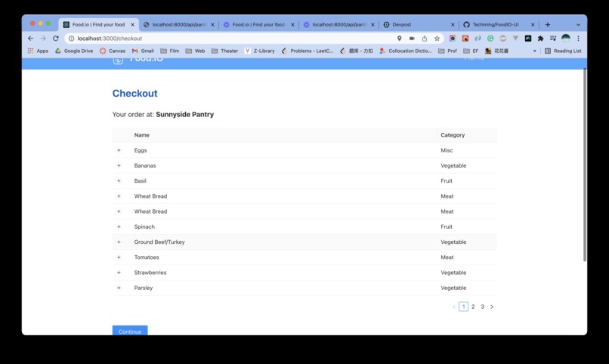Share this page using the share icon
The image size is (609, 364).
(425, 39)
